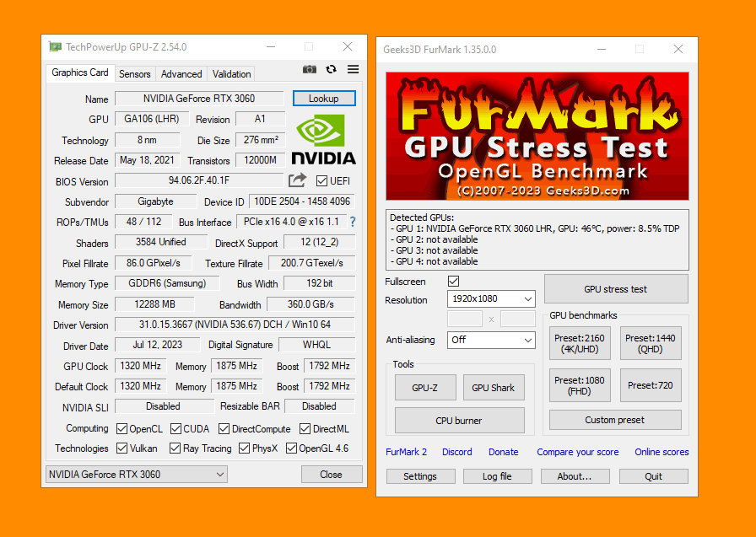Click the Shaders value 3584 Unified

161,242
